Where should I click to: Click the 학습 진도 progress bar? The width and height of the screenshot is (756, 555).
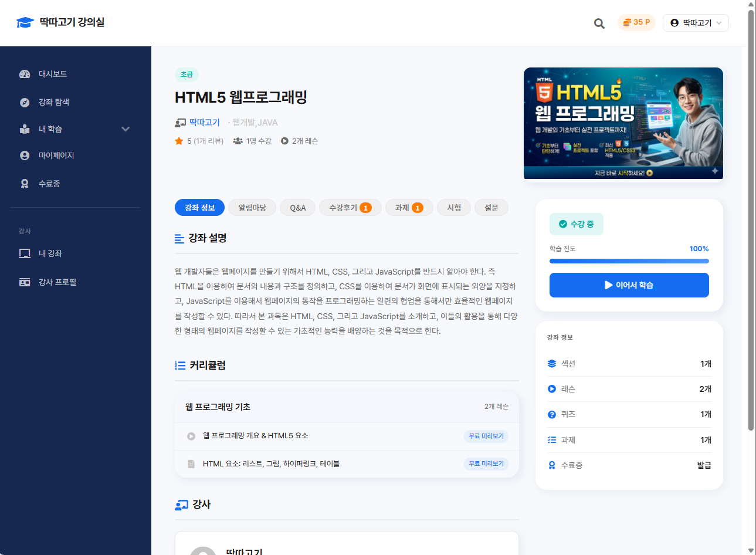click(629, 260)
